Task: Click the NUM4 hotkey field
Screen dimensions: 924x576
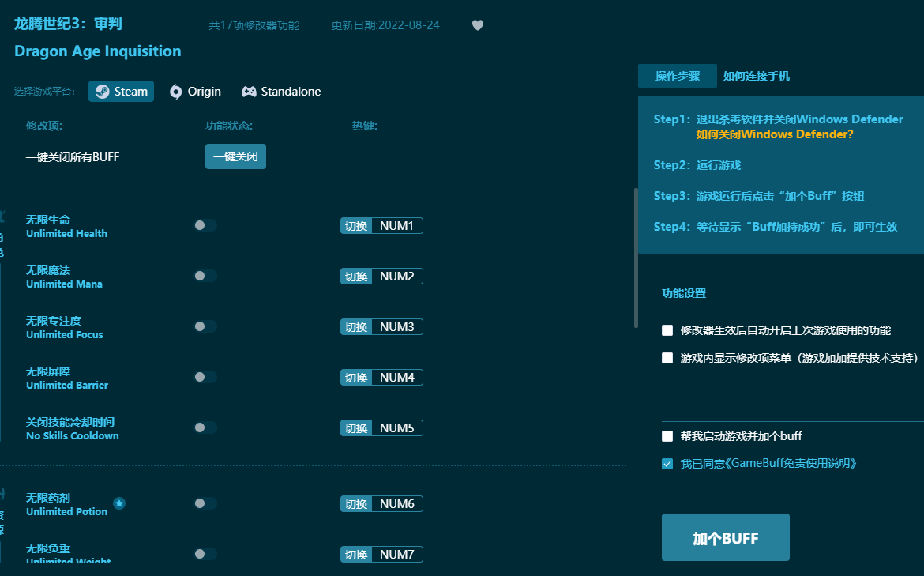Action: (397, 378)
